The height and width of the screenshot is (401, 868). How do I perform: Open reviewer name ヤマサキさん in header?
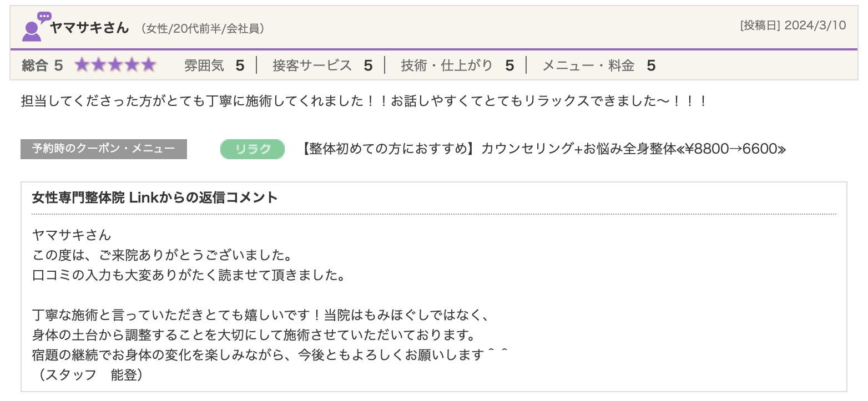(89, 28)
